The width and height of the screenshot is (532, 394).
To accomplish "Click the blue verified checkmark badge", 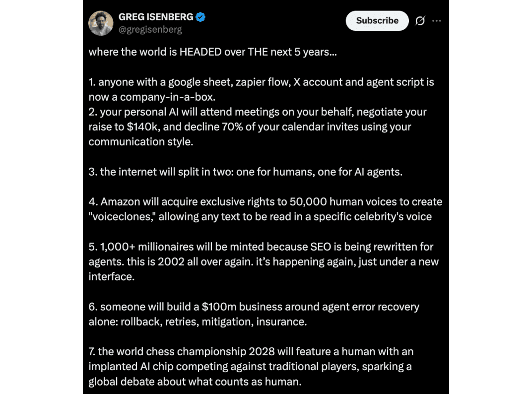I will click(200, 17).
